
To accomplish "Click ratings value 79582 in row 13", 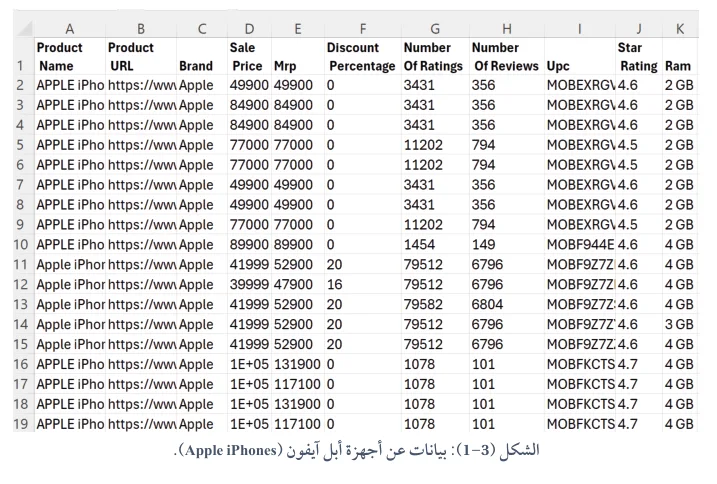I will click(435, 305).
